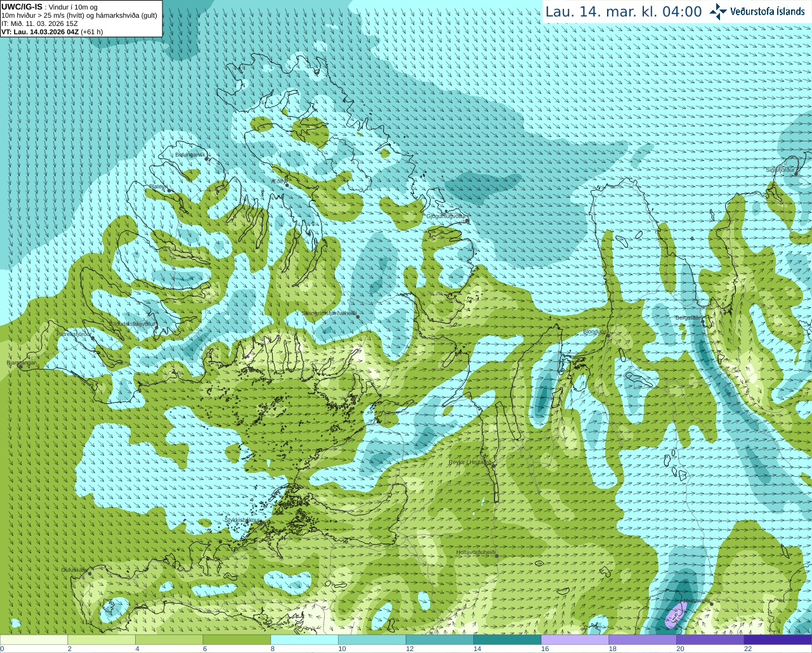Click the 20–22 m/s legend color swatch

click(x=710, y=640)
